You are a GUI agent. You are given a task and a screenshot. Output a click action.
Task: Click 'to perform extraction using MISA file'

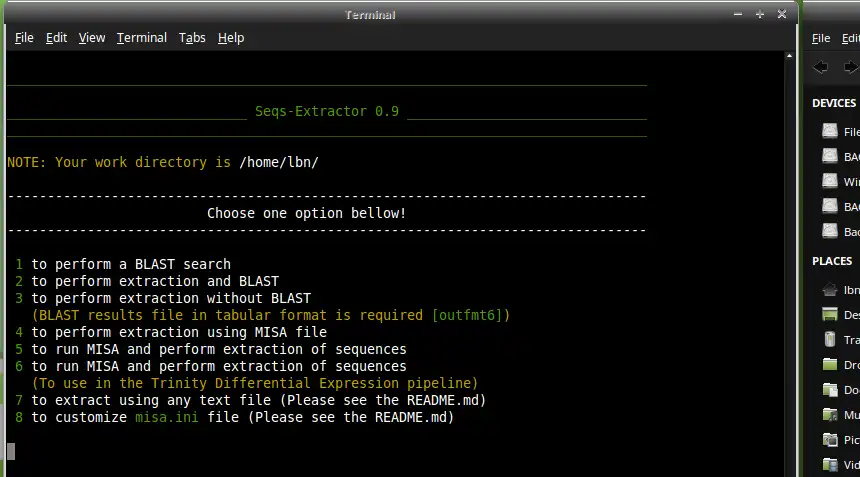click(179, 332)
